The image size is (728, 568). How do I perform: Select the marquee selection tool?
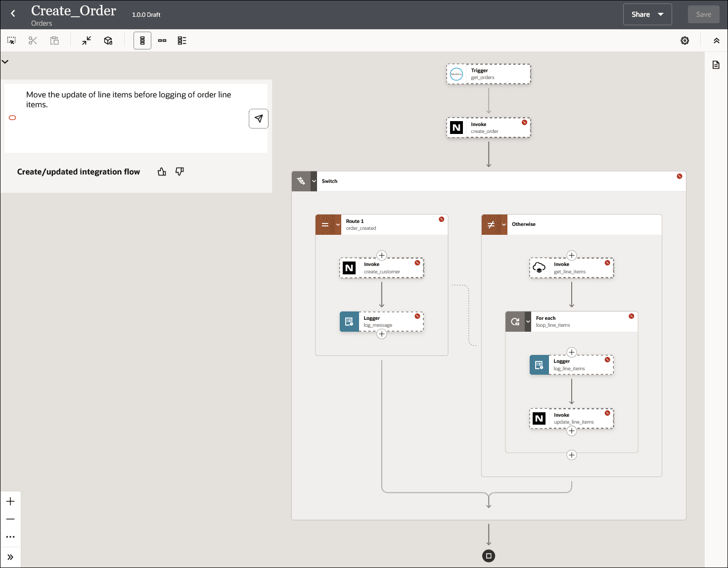[11, 40]
